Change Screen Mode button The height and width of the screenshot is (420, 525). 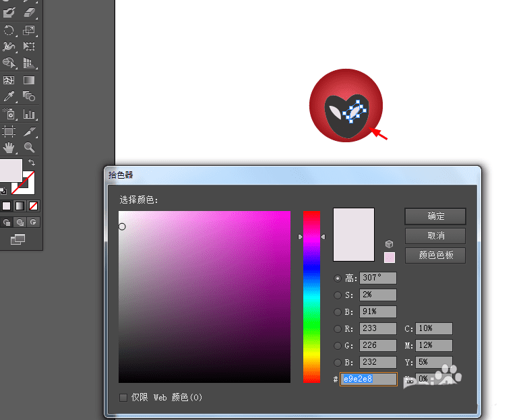coord(18,239)
